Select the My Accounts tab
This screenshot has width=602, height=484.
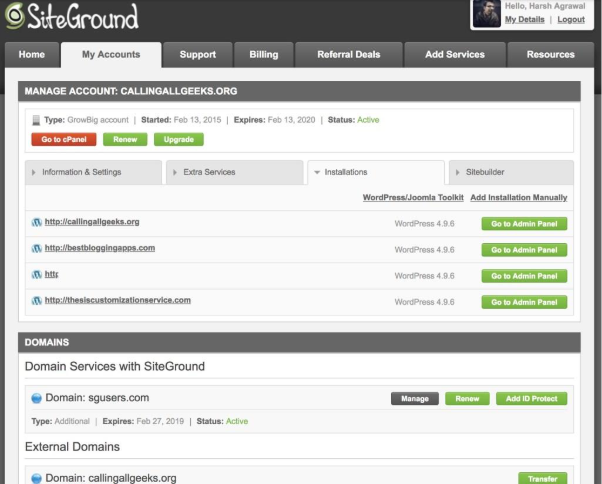coord(111,55)
